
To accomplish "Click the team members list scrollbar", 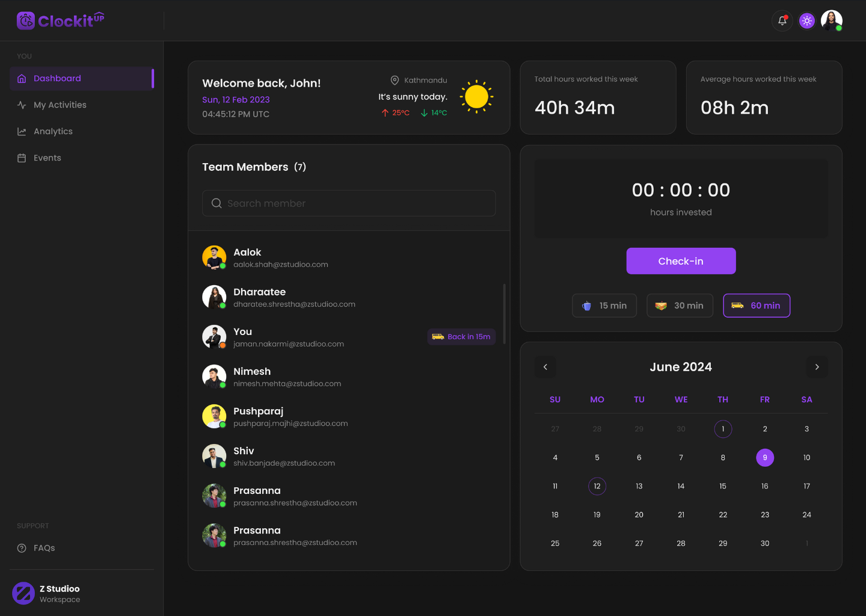I will click(x=504, y=313).
